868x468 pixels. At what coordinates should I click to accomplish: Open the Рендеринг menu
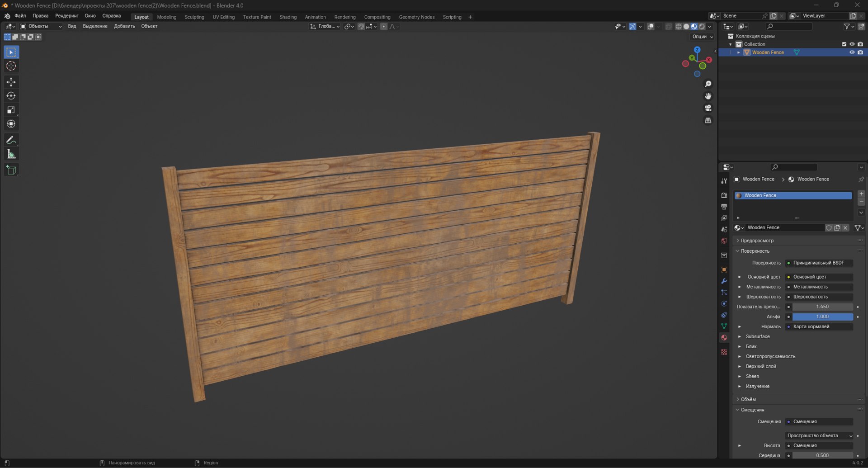coord(67,16)
